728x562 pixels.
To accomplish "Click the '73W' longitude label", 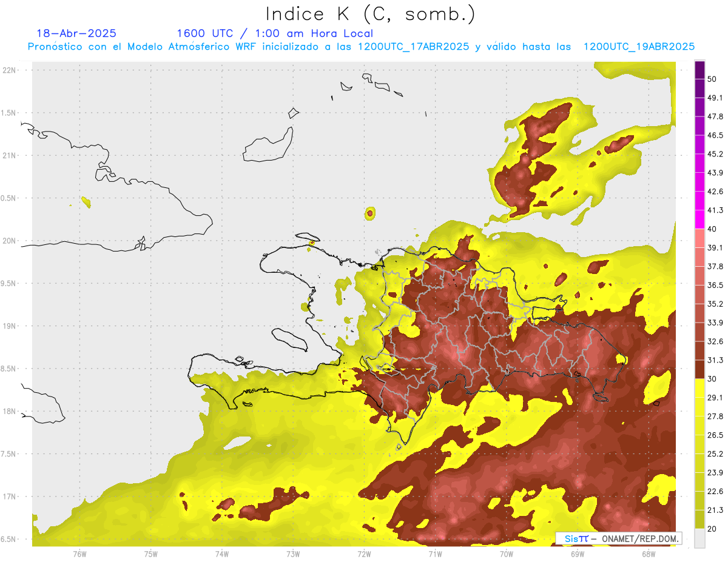I will coord(293,554).
